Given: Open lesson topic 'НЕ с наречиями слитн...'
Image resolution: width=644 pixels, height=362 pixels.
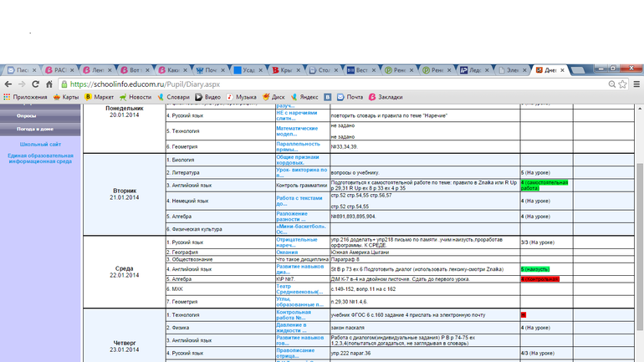Looking at the screenshot, I should pos(297,115).
